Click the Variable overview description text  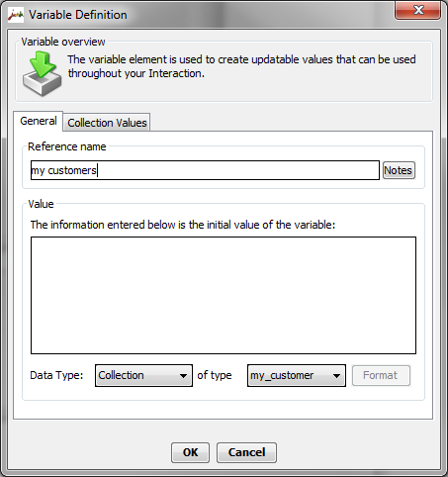[241, 66]
